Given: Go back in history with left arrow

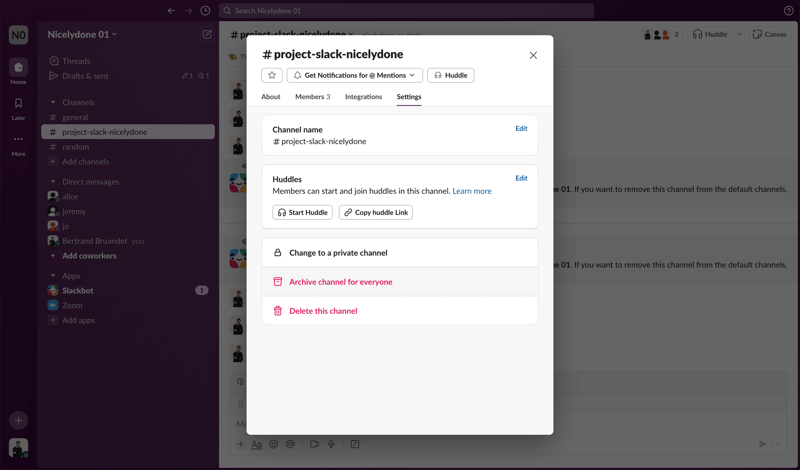Looking at the screenshot, I should 171,11.
